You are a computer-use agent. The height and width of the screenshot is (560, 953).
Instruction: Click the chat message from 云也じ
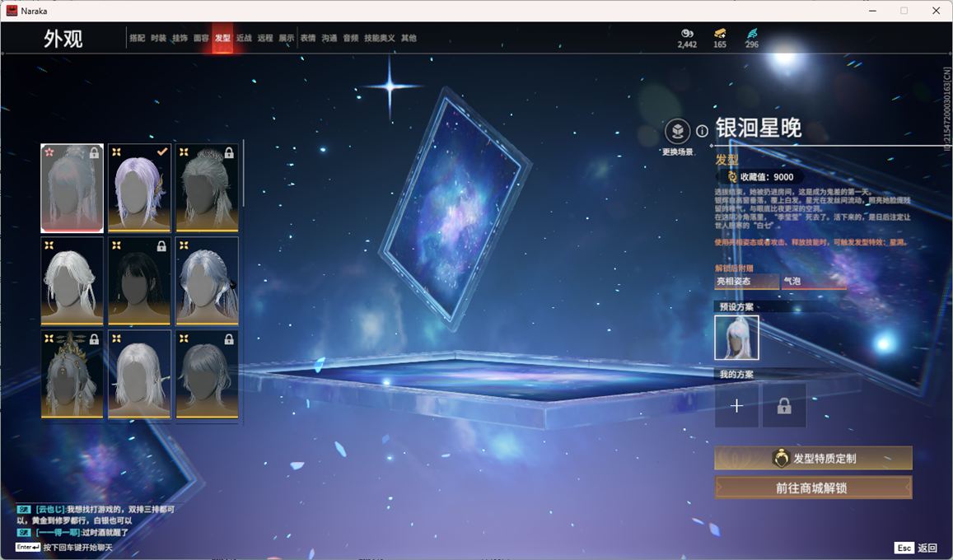coord(96,515)
